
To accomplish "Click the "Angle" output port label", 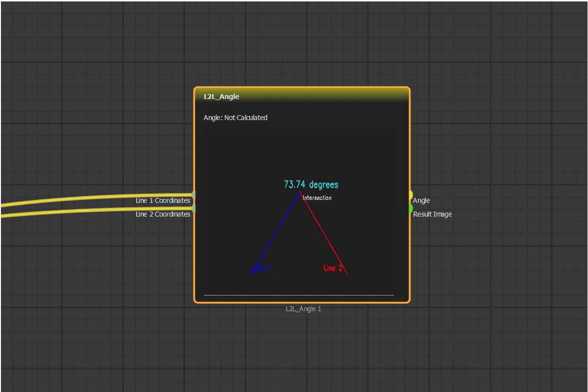I will pos(421,201).
